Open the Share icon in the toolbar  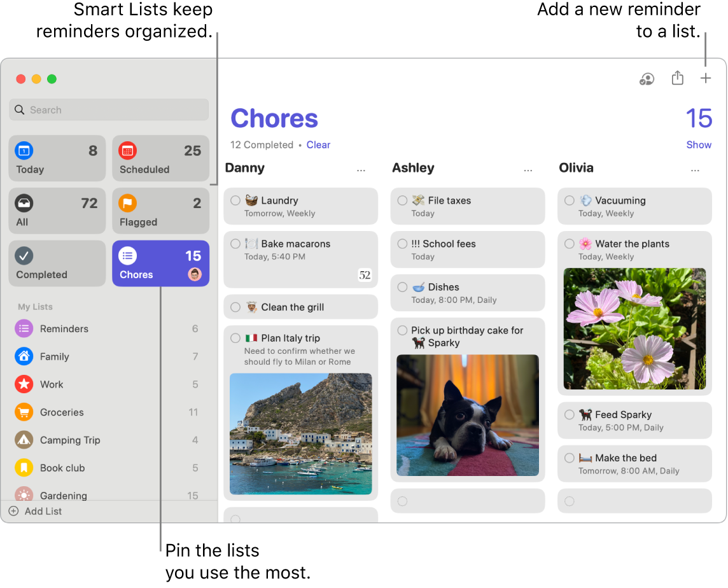point(677,78)
